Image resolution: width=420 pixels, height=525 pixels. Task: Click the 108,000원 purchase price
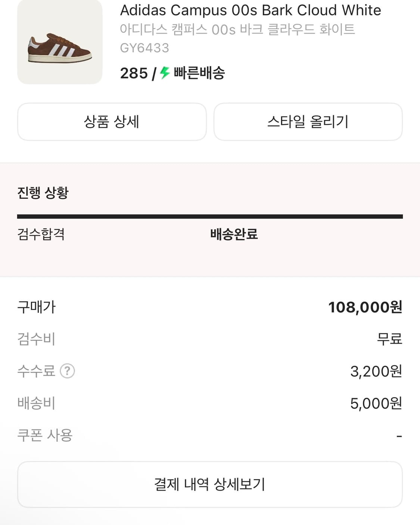click(x=365, y=307)
